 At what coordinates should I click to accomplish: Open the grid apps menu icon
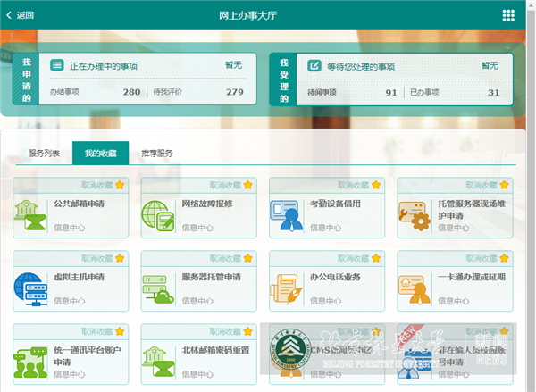(x=508, y=15)
